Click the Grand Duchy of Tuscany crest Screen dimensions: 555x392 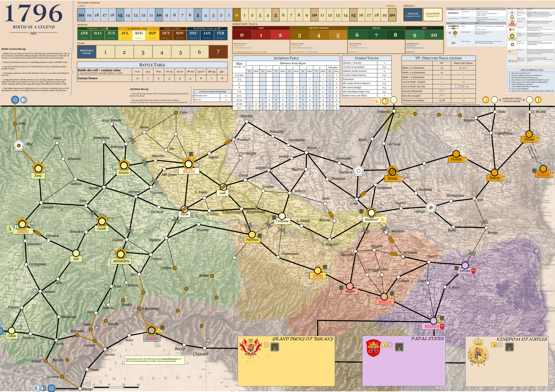250,348
